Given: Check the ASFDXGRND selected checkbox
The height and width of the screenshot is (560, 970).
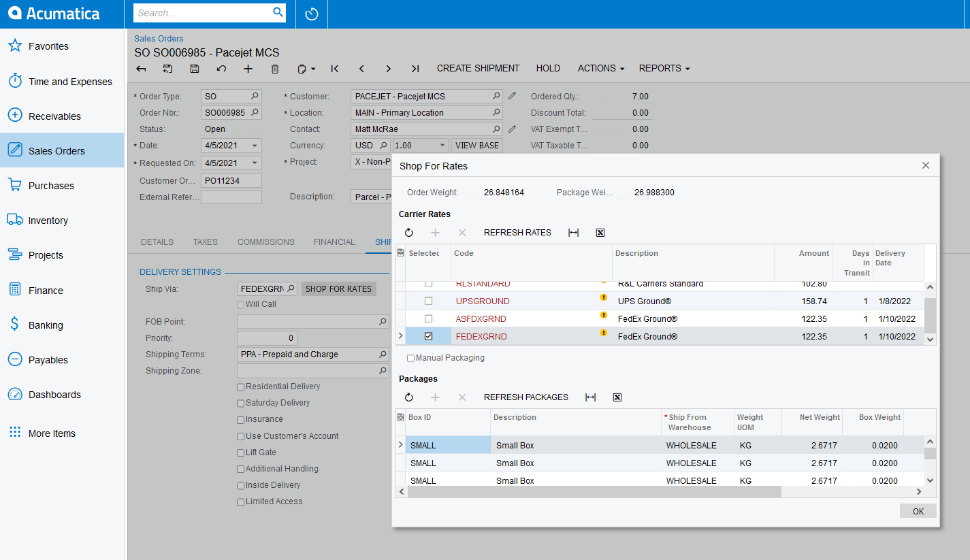Looking at the screenshot, I should 428,318.
